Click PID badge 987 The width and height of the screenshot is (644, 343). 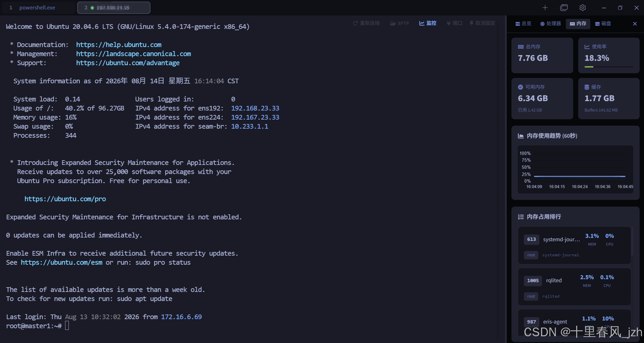pyautogui.click(x=532, y=322)
